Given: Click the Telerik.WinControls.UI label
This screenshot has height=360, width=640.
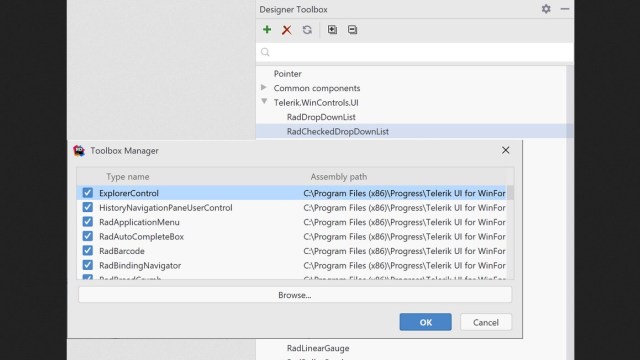Looking at the screenshot, I should pyautogui.click(x=316, y=102).
